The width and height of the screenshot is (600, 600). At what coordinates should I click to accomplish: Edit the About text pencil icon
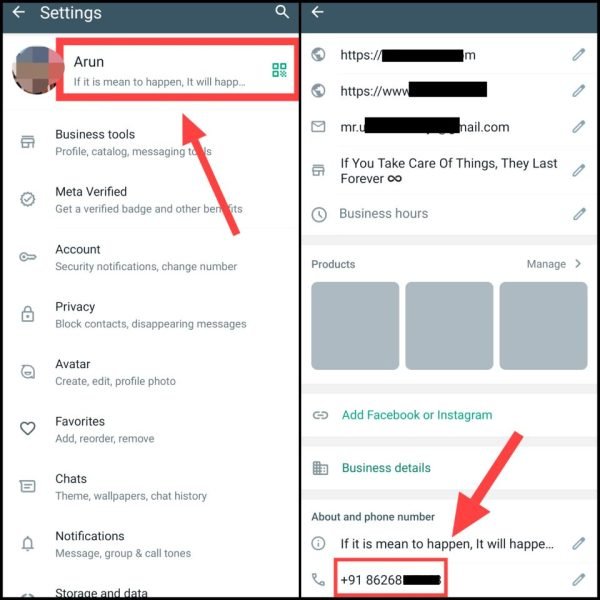(x=579, y=543)
